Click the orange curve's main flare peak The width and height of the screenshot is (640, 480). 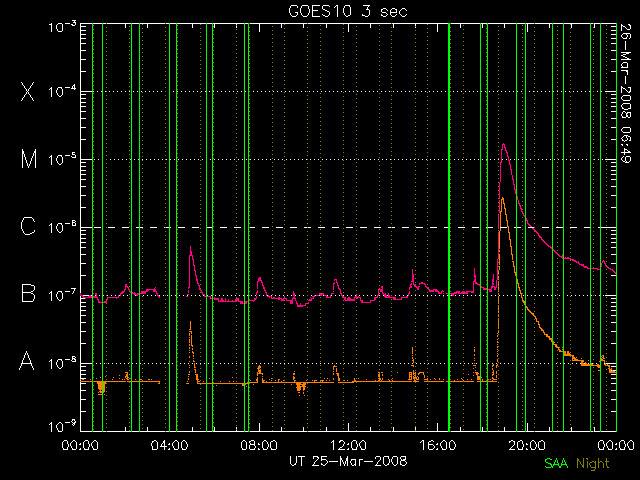pyautogui.click(x=502, y=198)
